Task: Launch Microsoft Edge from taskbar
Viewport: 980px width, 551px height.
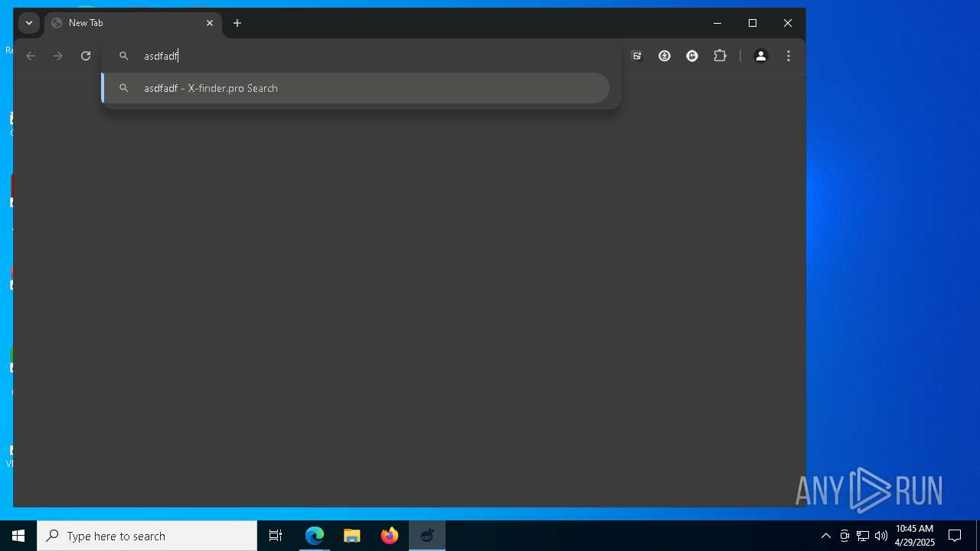Action: (x=315, y=536)
